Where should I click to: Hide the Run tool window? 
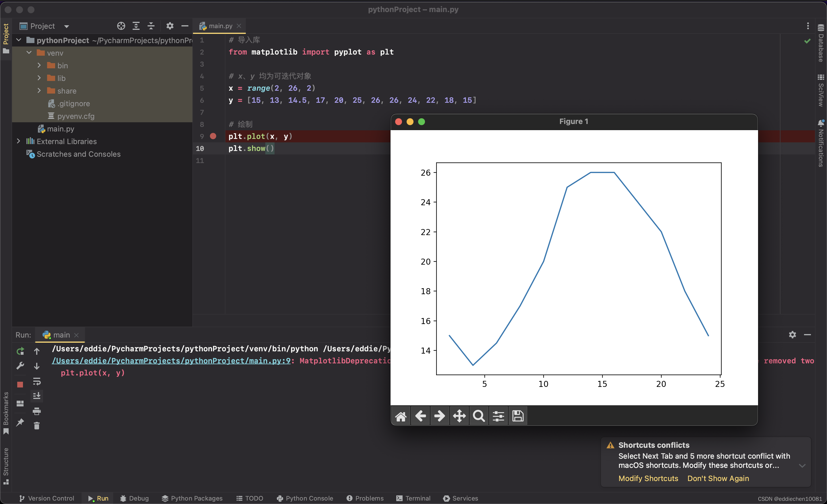coord(807,335)
